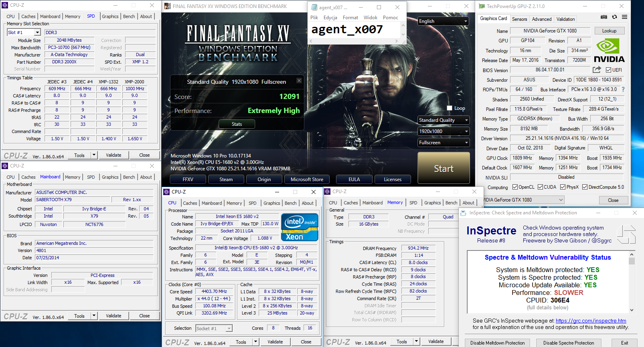This screenshot has height=347, width=644.
Task: Click Disable Meltdown Protection button
Action: point(497,343)
